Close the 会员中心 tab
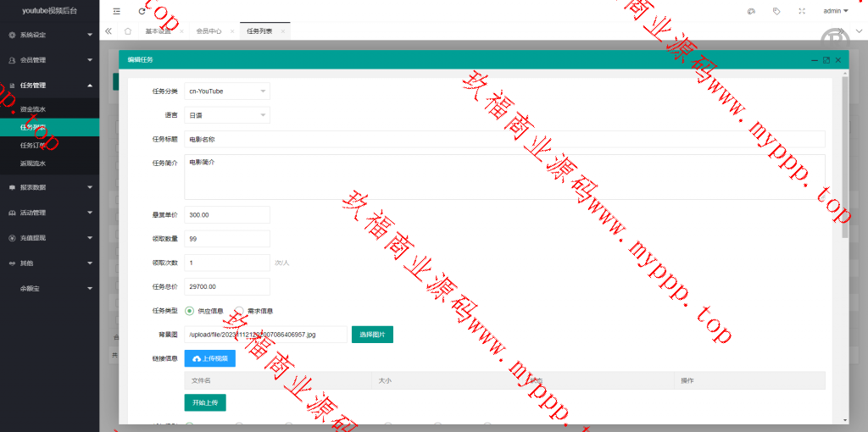Viewport: 868px width, 432px height. [231, 31]
